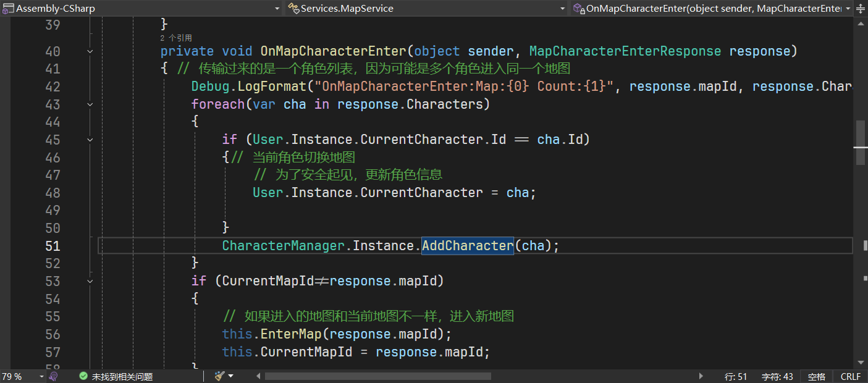Click the '2 个引用' references CodeLens link
The width and height of the screenshot is (868, 383).
pos(176,38)
